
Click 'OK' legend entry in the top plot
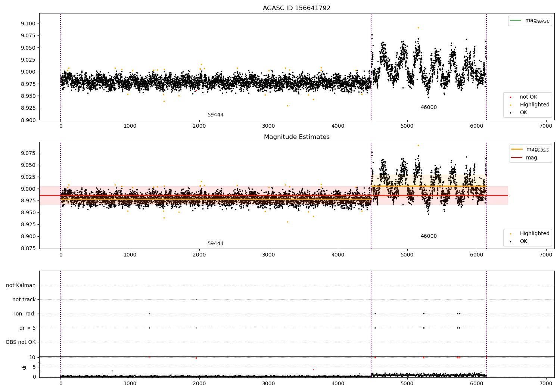pos(523,112)
